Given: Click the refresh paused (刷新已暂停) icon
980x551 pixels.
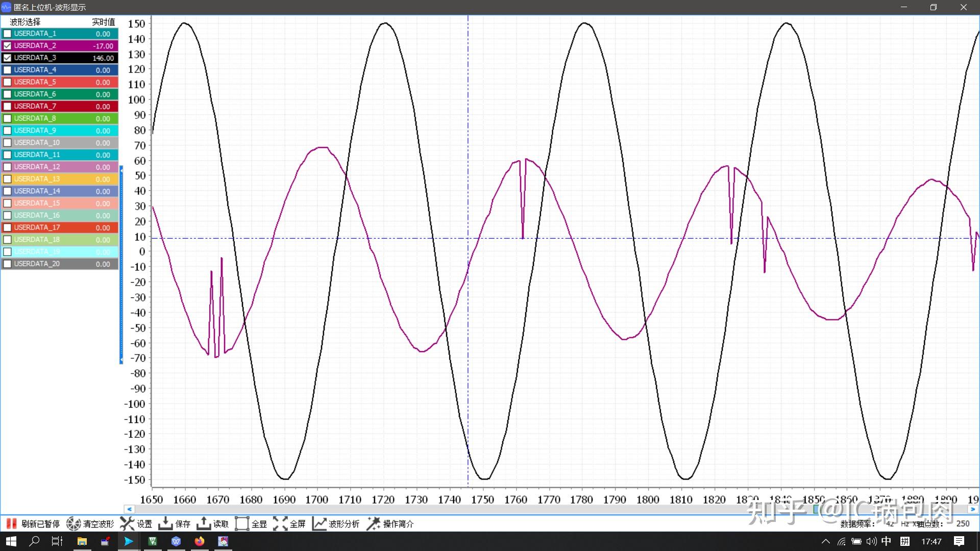Looking at the screenshot, I should pos(11,523).
